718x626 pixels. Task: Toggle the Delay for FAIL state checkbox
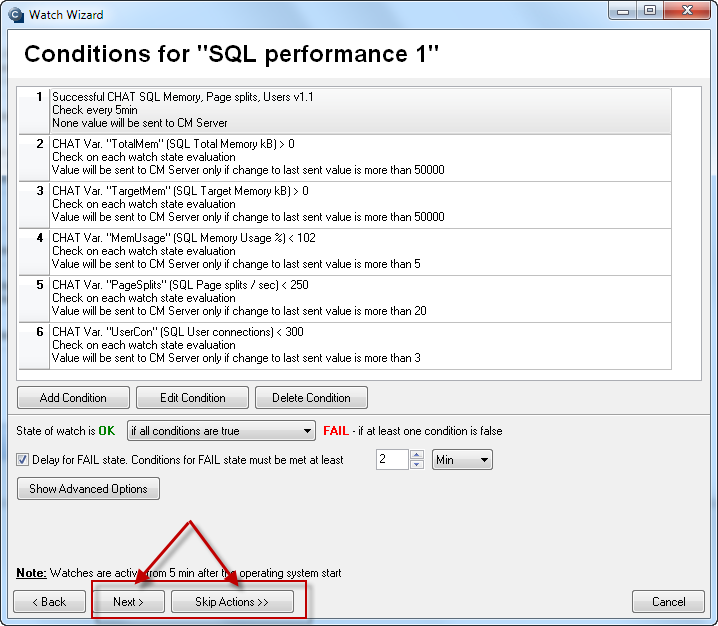point(22,459)
